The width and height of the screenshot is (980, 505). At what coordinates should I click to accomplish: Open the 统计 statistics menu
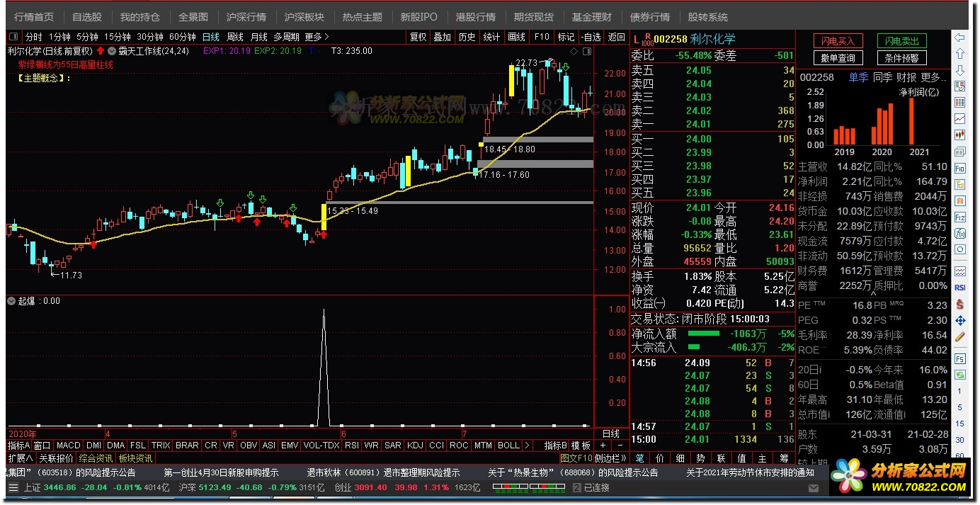tap(491, 37)
